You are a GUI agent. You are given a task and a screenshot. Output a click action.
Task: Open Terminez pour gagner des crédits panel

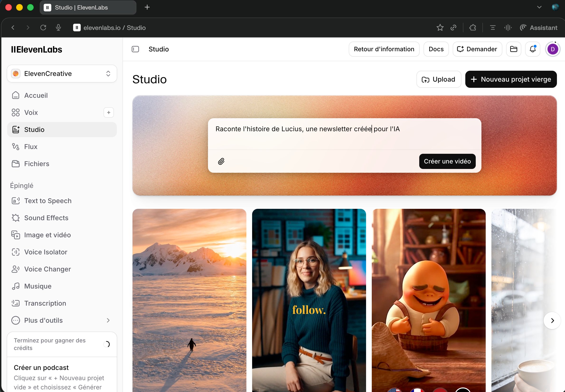(62, 344)
